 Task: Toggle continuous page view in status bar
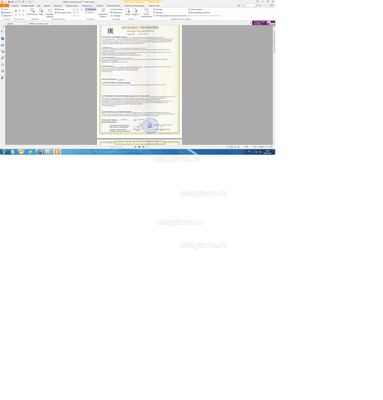[231, 147]
